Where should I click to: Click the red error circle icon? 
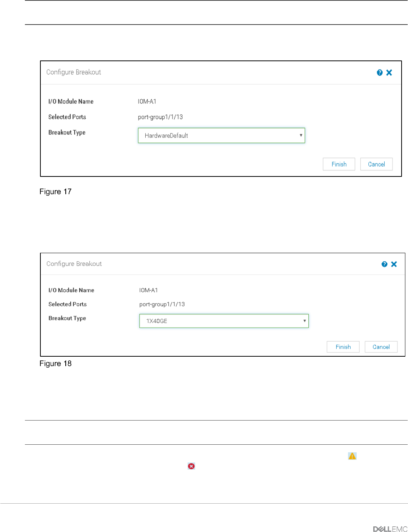[x=191, y=466]
